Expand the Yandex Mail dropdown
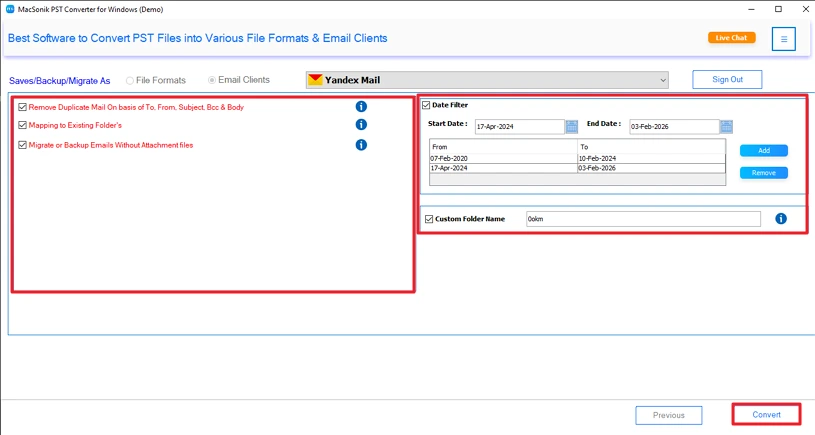 pos(663,80)
